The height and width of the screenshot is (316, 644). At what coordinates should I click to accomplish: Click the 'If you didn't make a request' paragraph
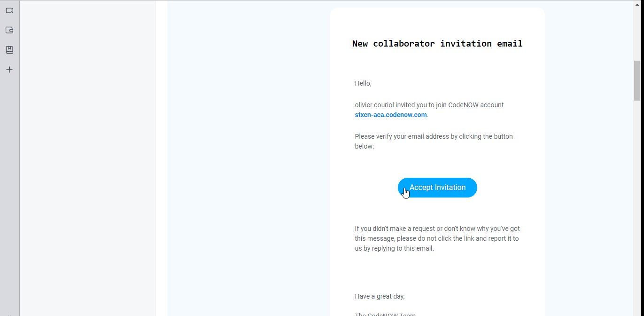[437, 238]
